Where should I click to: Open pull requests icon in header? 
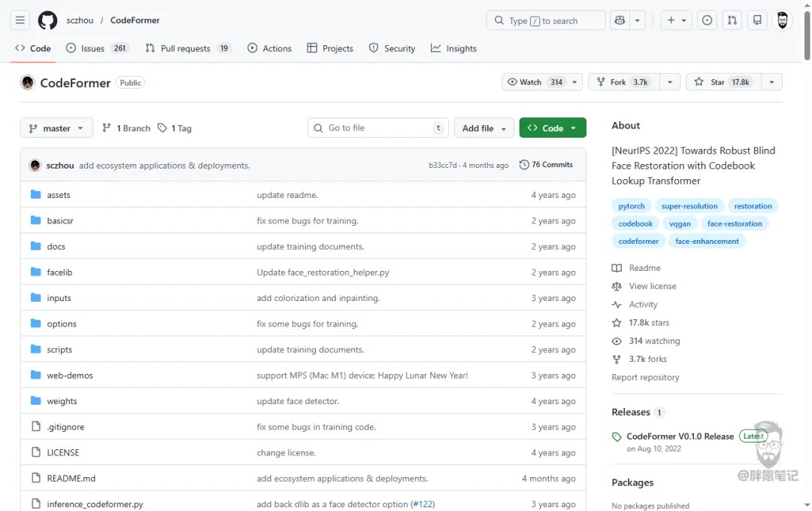coord(732,20)
